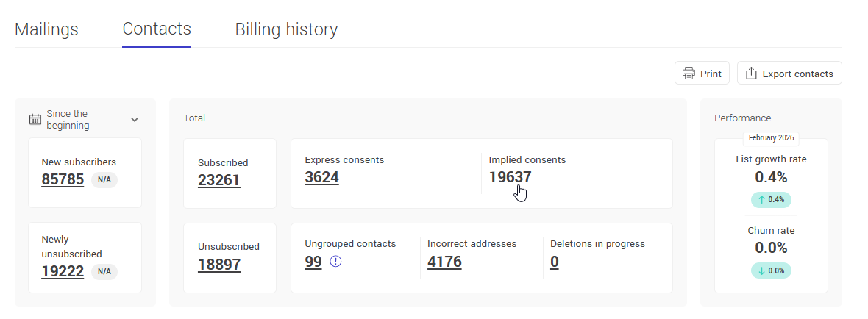
Task: Switch to the Mailings tab
Action: tap(46, 29)
